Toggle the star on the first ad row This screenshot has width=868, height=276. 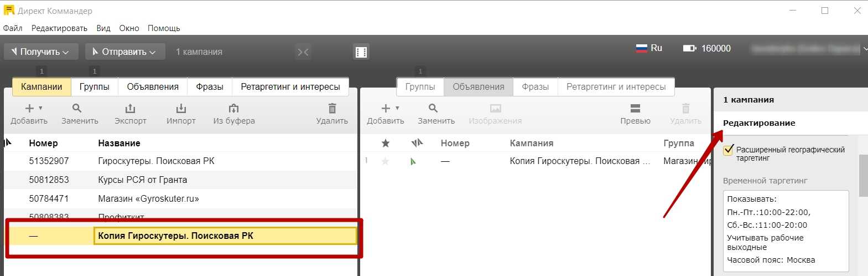point(386,161)
